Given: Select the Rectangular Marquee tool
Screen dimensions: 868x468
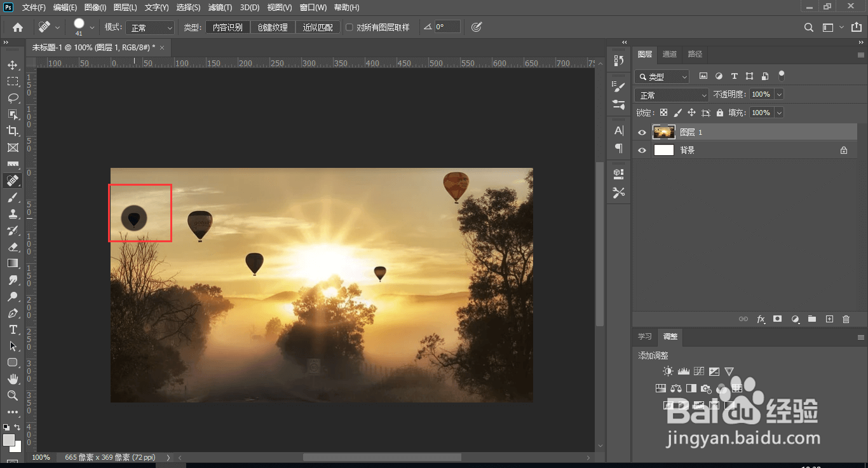Looking at the screenshot, I should pyautogui.click(x=13, y=81).
